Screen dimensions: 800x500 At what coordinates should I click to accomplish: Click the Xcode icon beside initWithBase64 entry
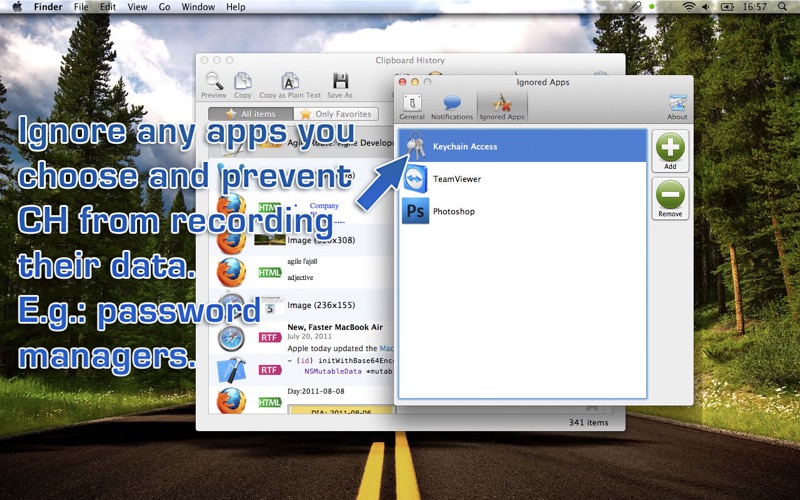(231, 370)
